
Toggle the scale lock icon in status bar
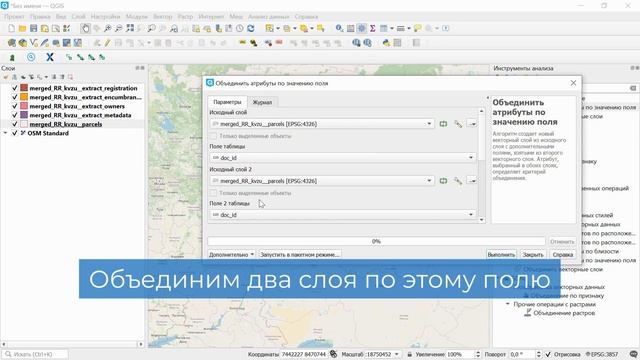409,354
